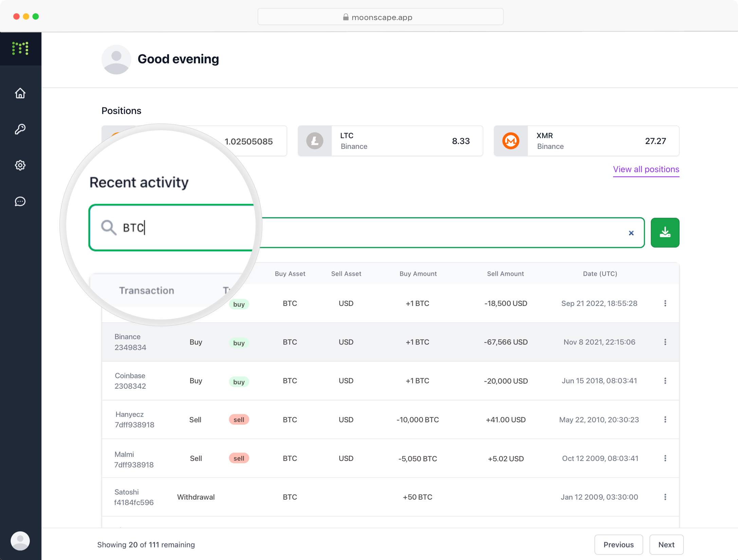Screen dimensions: 738x560
Task: Click the home navigation icon
Action: (x=20, y=94)
